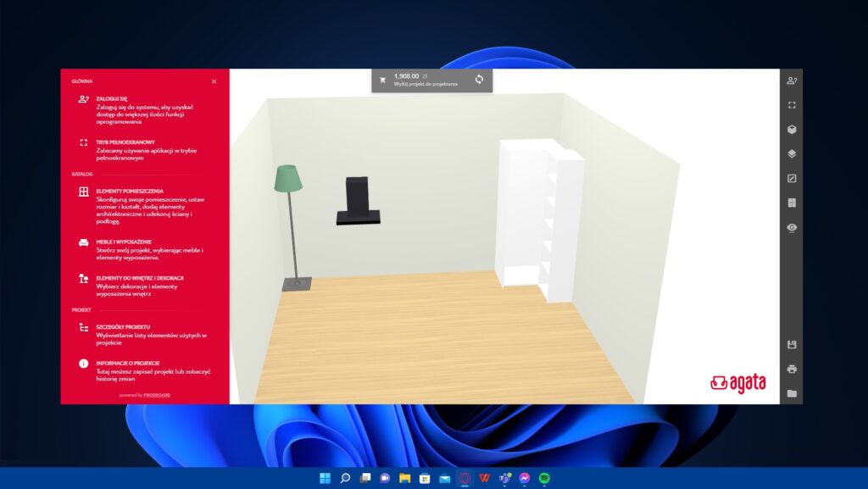868x489 pixels.
Task: Open login via right toolbar user icon
Action: click(792, 81)
